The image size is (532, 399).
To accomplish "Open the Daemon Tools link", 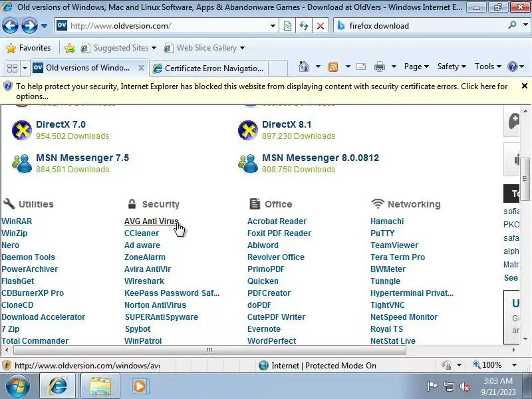I will click(x=28, y=257).
